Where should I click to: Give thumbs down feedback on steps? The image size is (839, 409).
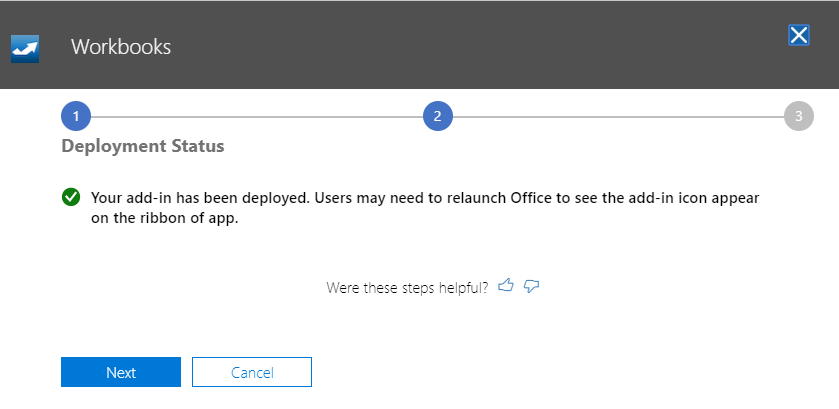point(531,286)
